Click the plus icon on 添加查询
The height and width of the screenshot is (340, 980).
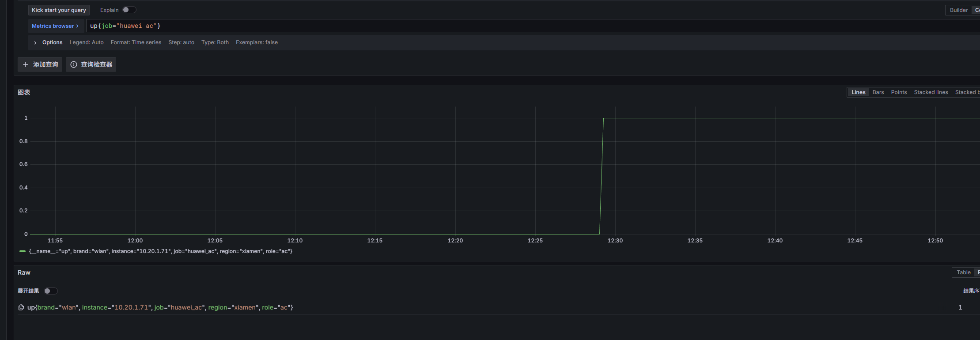[x=26, y=64]
